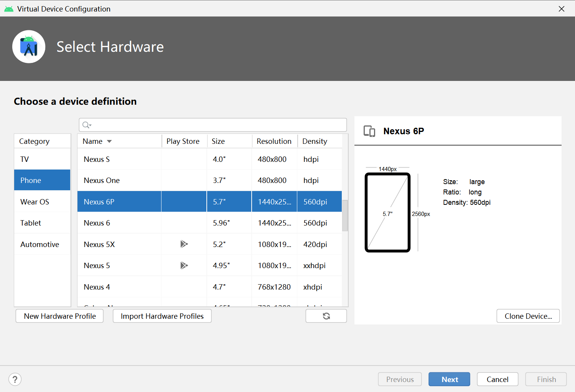This screenshot has height=392, width=575.
Task: Click the 768x1280 resolution cell
Action: (274, 287)
